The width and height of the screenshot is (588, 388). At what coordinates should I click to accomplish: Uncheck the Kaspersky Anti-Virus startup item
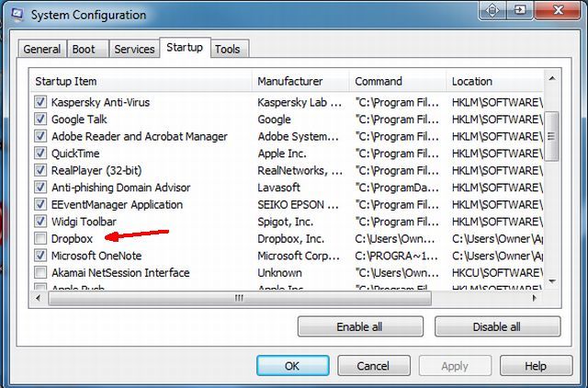point(40,102)
